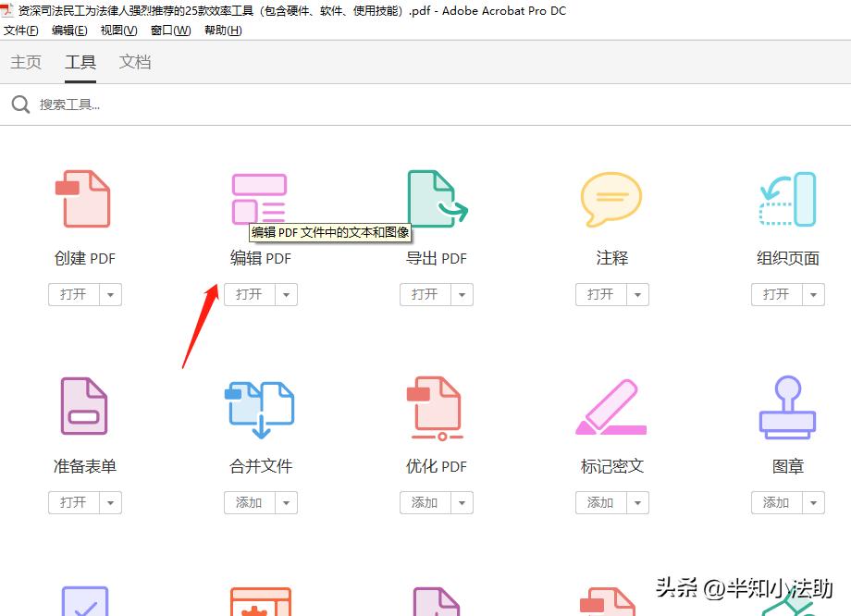Select the 优化 PDF tool icon

pyautogui.click(x=436, y=405)
